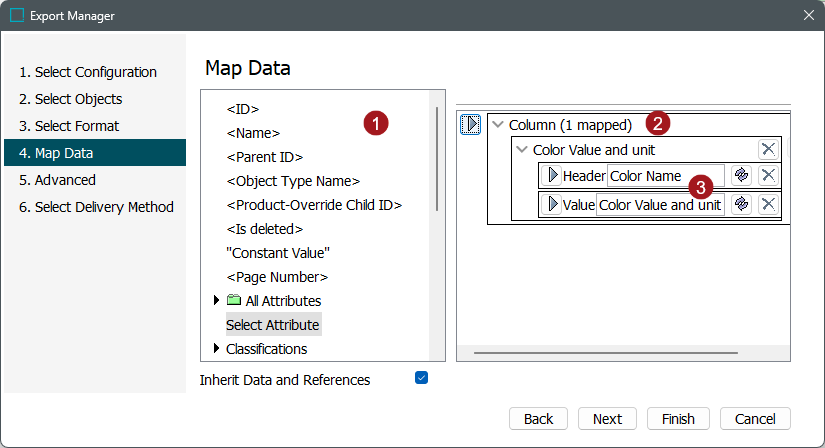Click the Header Color Name text field
Image resolution: width=825 pixels, height=448 pixels.
click(665, 176)
